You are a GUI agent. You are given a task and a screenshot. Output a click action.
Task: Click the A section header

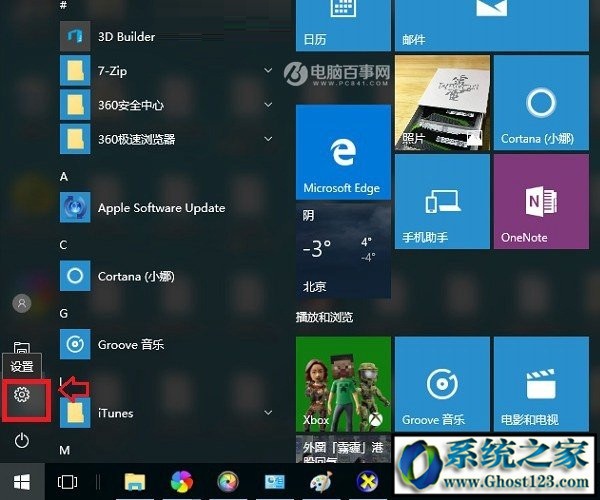[x=64, y=177]
